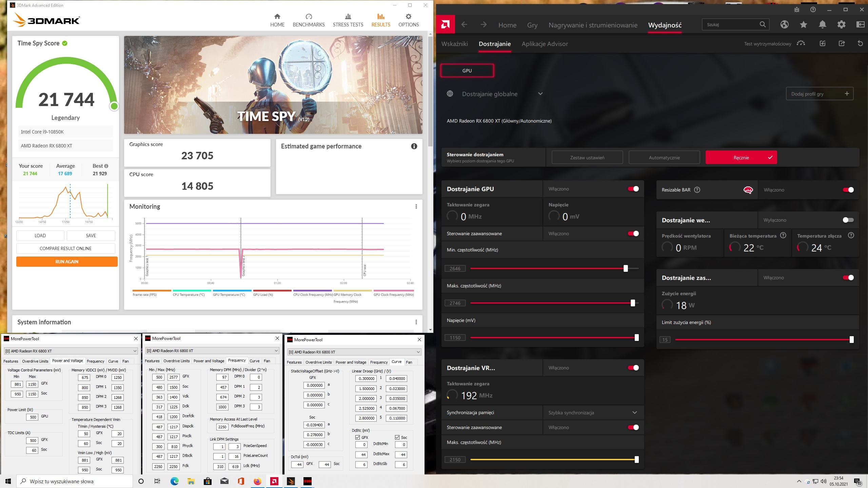The width and height of the screenshot is (868, 488).
Task: Open the Monitoring three-dot options menu
Action: (x=416, y=206)
